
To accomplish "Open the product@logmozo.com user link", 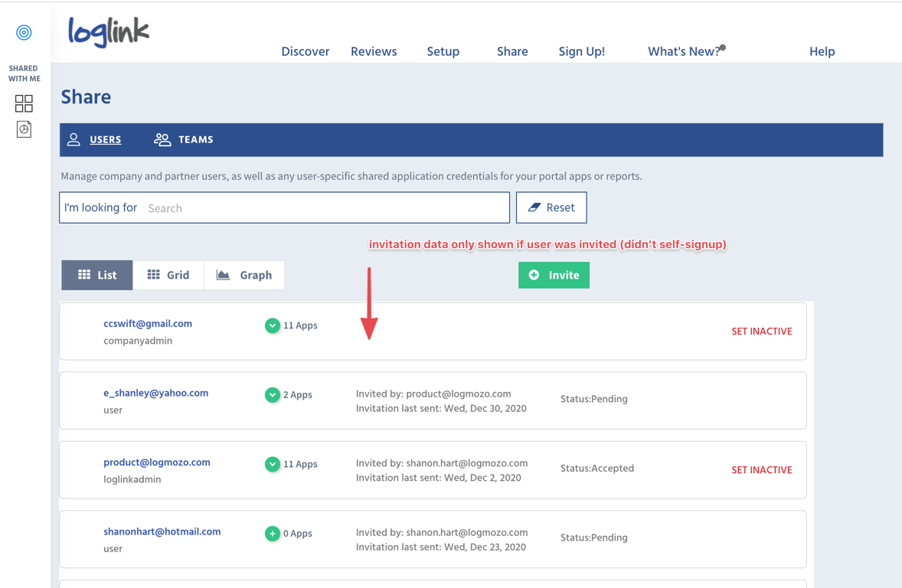I will [156, 462].
